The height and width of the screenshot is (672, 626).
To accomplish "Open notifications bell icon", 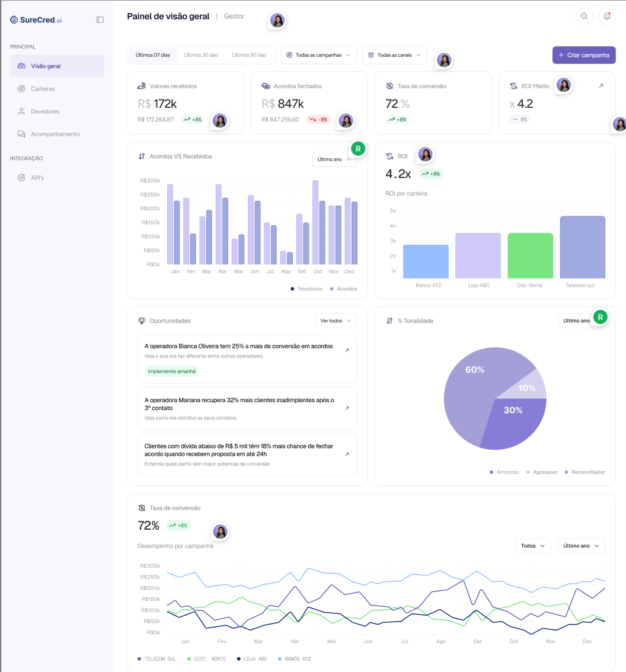I will point(606,16).
